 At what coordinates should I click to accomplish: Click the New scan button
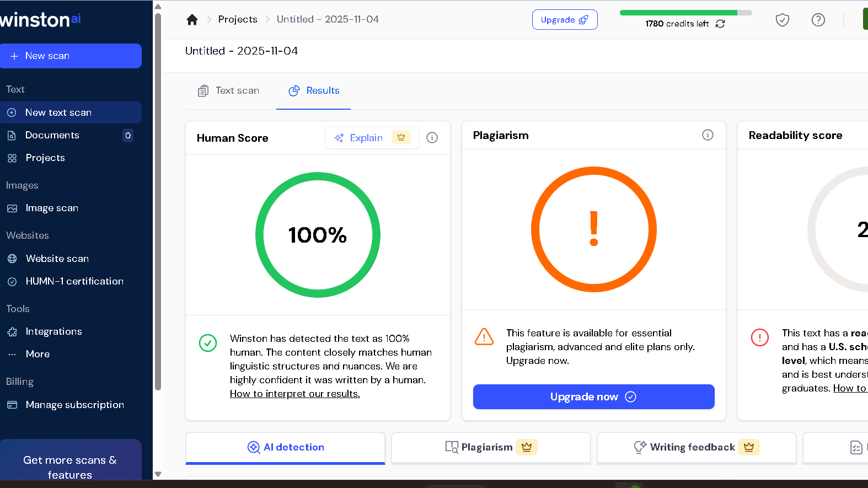[x=71, y=56]
